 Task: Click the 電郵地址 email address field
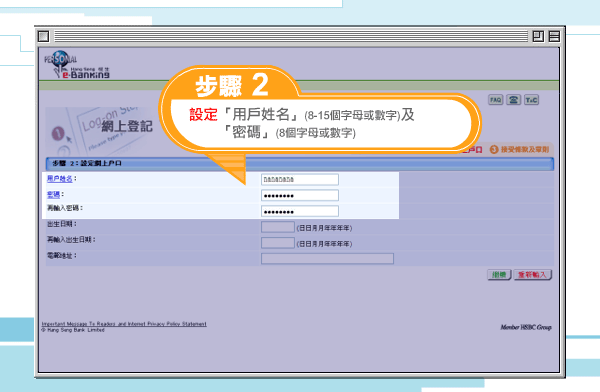point(327,258)
